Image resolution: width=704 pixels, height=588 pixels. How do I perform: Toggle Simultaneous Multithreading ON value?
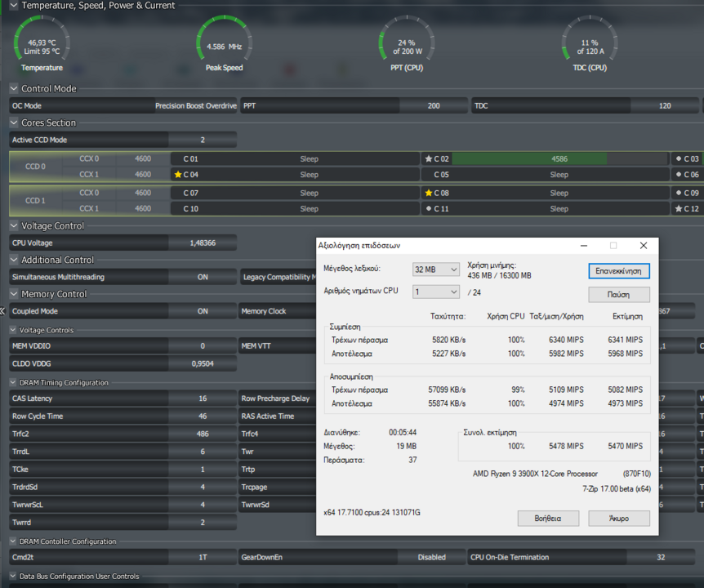coord(203,278)
